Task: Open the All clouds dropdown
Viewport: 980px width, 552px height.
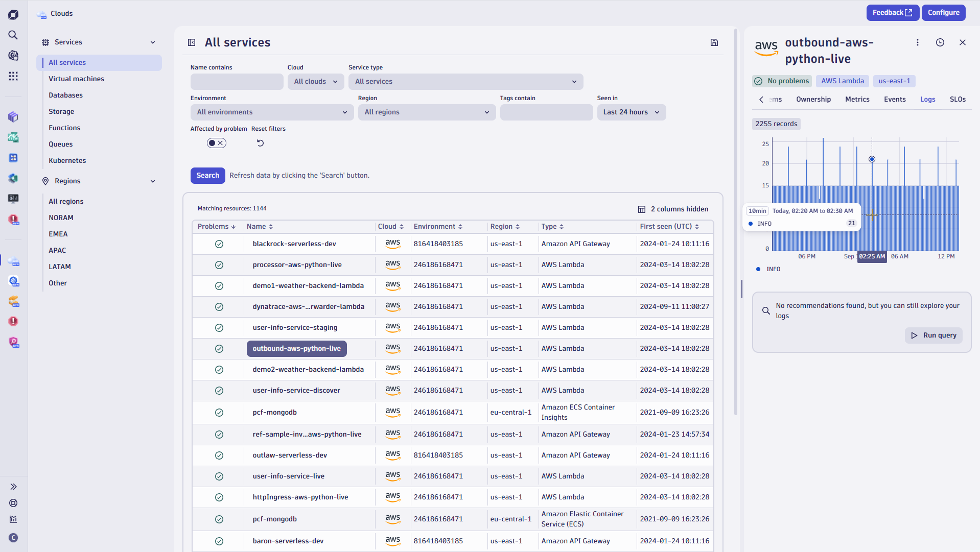Action: [315, 81]
